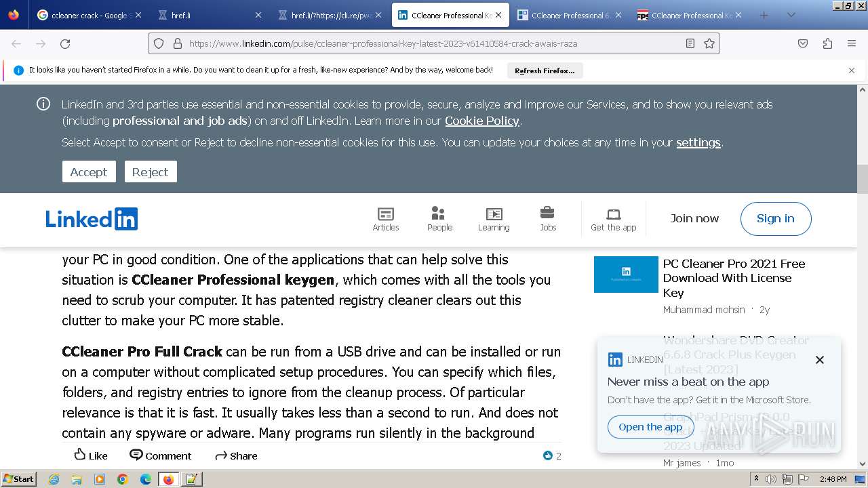Open media player from taskbar
This screenshot has width=868, height=488.
click(100, 479)
